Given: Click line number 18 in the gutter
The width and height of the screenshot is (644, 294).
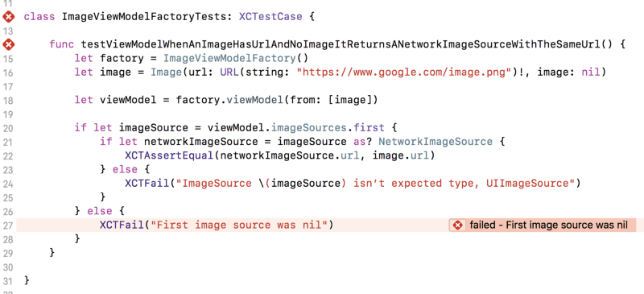Looking at the screenshot, I should [x=8, y=101].
